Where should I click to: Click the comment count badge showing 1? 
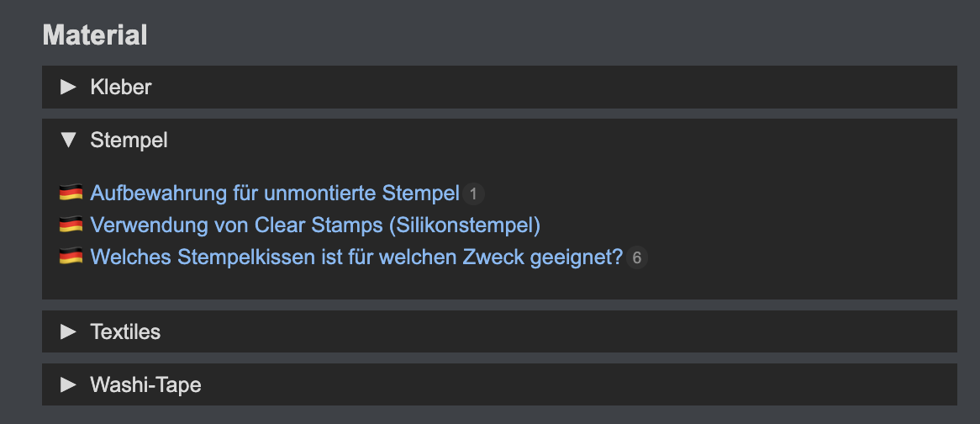coord(473,194)
